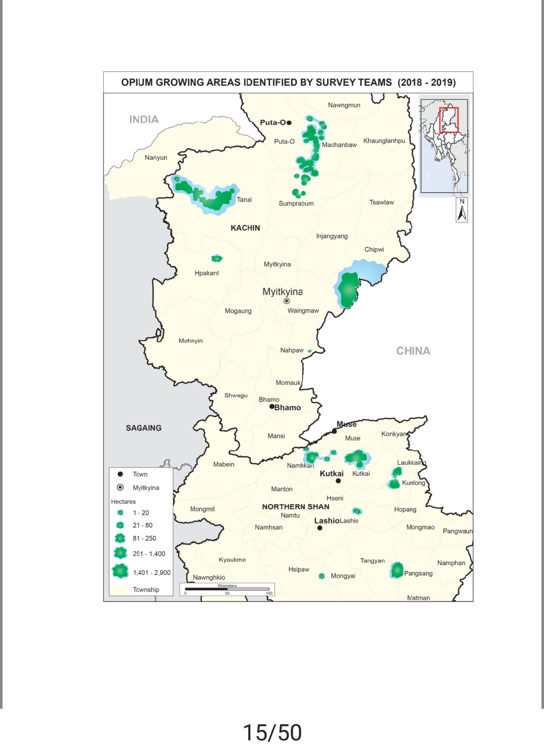This screenshot has width=544, height=756.
Task: Click the 'Mogaung' township label
Action: (238, 312)
